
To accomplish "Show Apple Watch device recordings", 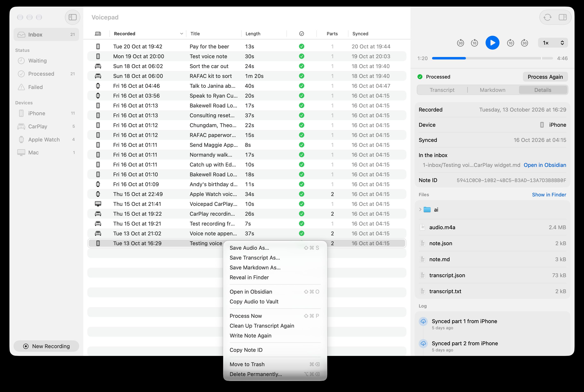I will click(46, 139).
